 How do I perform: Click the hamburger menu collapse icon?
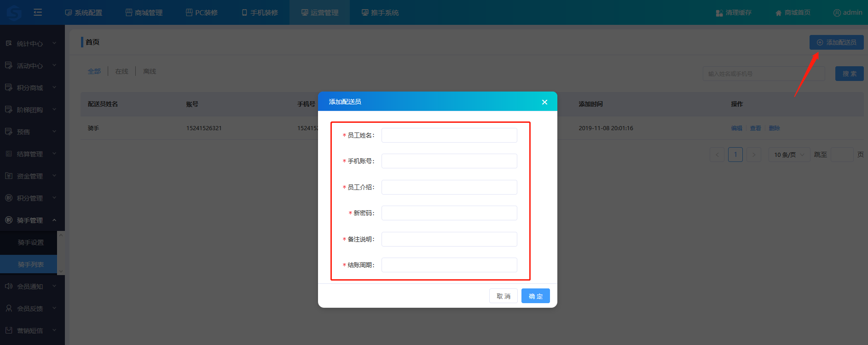point(38,12)
